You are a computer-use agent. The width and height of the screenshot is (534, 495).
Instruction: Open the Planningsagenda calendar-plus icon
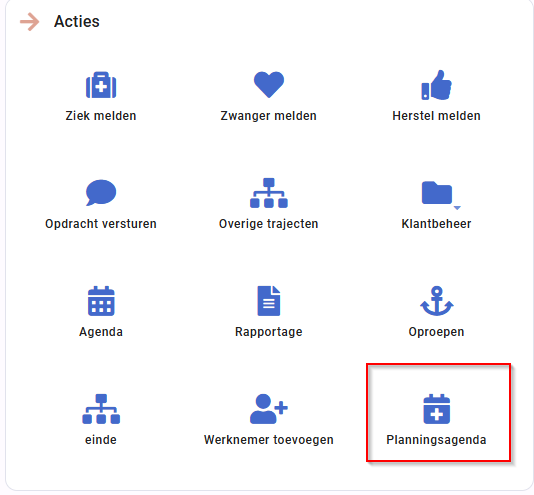437,409
